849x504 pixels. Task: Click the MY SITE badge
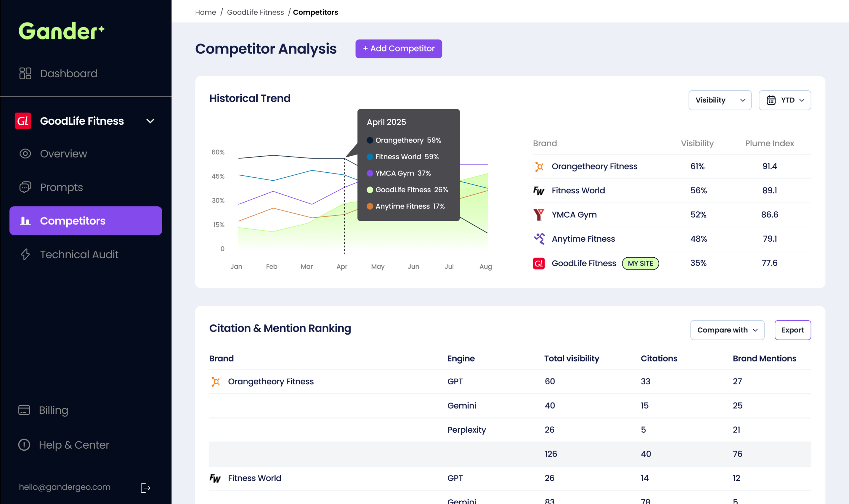tap(640, 264)
